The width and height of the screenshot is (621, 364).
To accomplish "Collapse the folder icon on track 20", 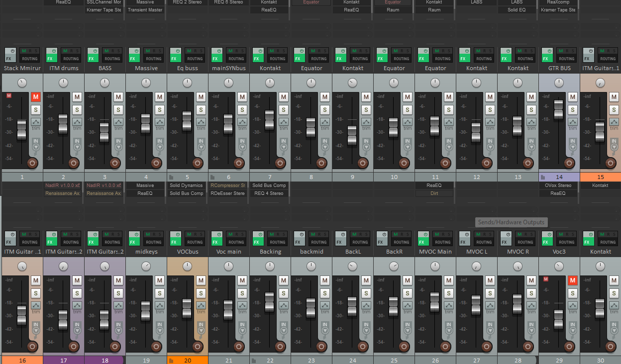I will pyautogui.click(x=171, y=361).
